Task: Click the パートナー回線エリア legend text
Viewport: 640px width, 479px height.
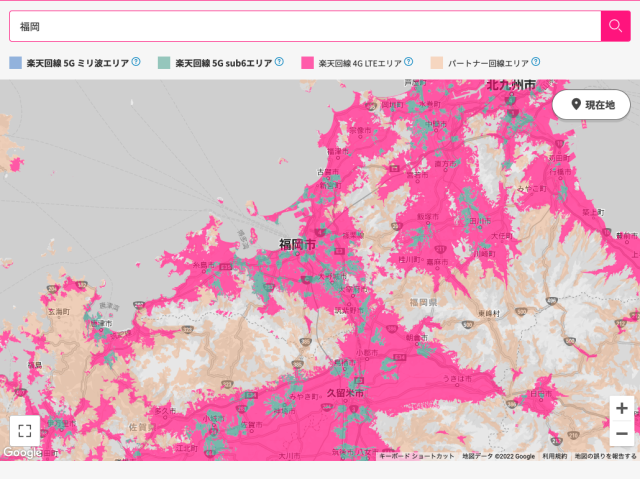Action: 488,63
